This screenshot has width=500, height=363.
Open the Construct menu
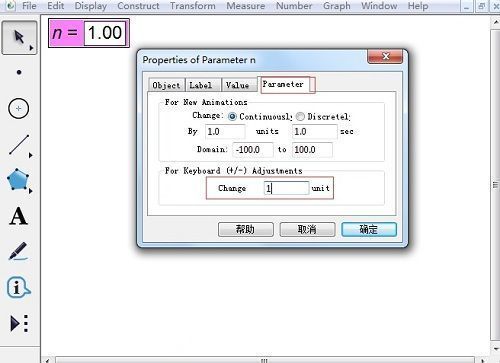coord(138,6)
